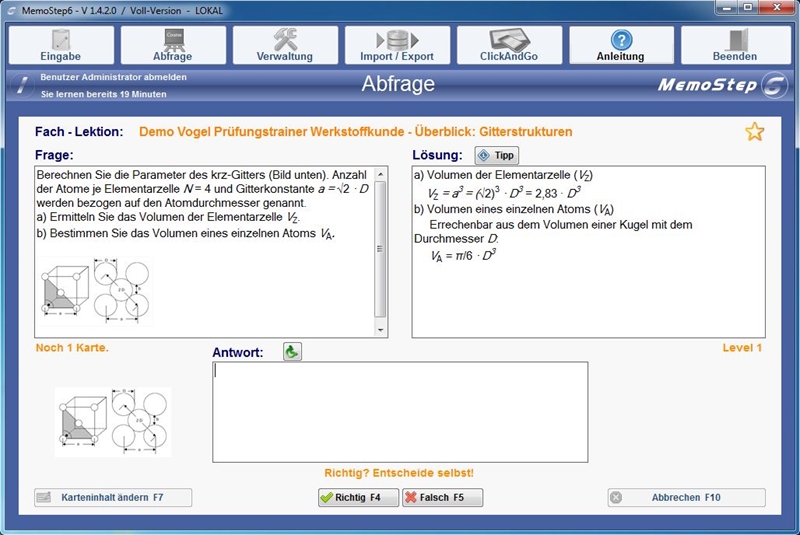Click the lattice diagram inside the Frage box
The width and height of the screenshot is (800, 535).
click(94, 291)
